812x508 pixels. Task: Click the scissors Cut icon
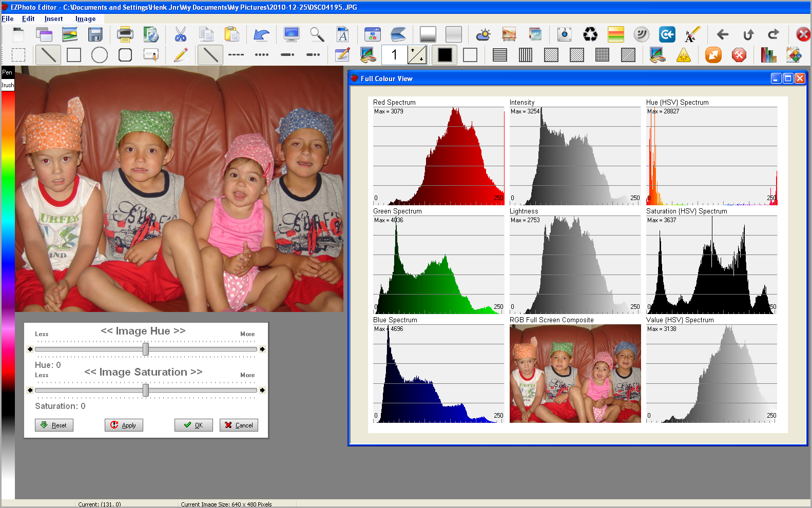tap(180, 35)
